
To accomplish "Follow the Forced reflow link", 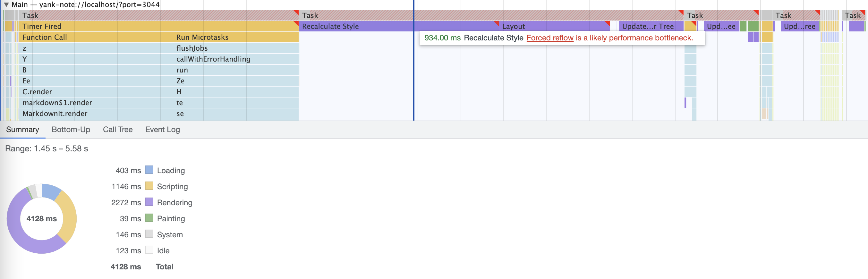I will (x=549, y=38).
